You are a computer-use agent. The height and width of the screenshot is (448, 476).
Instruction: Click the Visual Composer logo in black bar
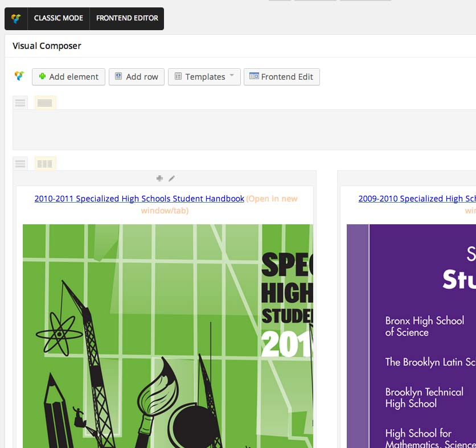click(x=16, y=19)
